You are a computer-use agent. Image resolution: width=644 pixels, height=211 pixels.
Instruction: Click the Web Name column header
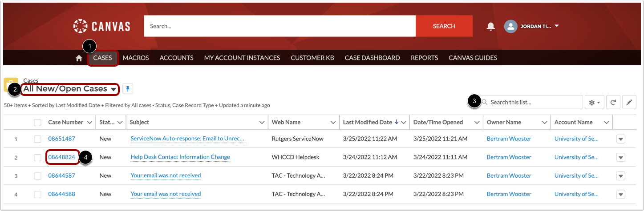(x=286, y=123)
